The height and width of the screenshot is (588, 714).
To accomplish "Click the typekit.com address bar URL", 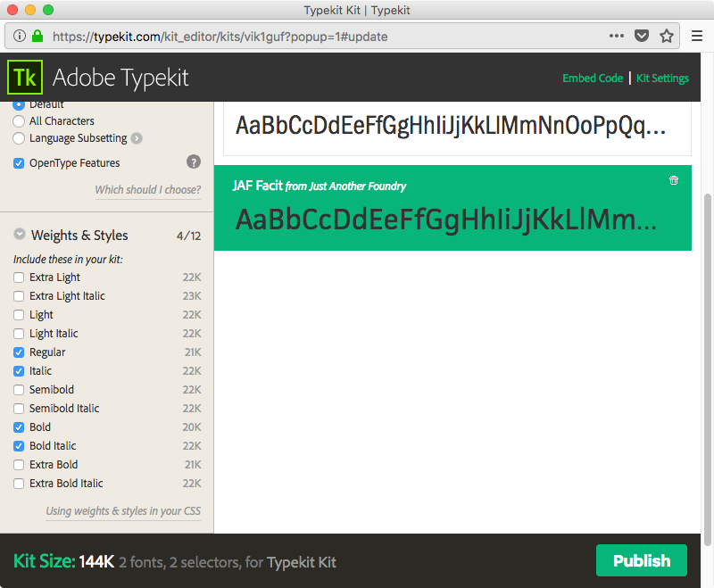I will 220,37.
